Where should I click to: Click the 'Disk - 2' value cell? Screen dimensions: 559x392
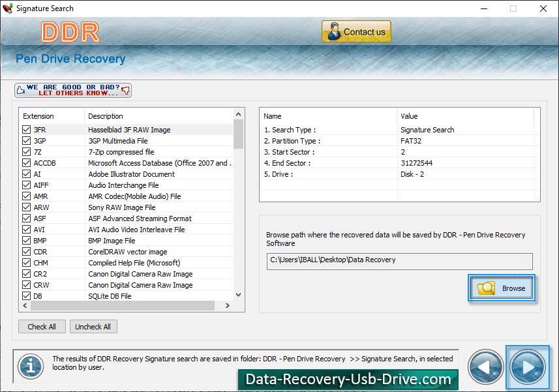tap(412, 174)
